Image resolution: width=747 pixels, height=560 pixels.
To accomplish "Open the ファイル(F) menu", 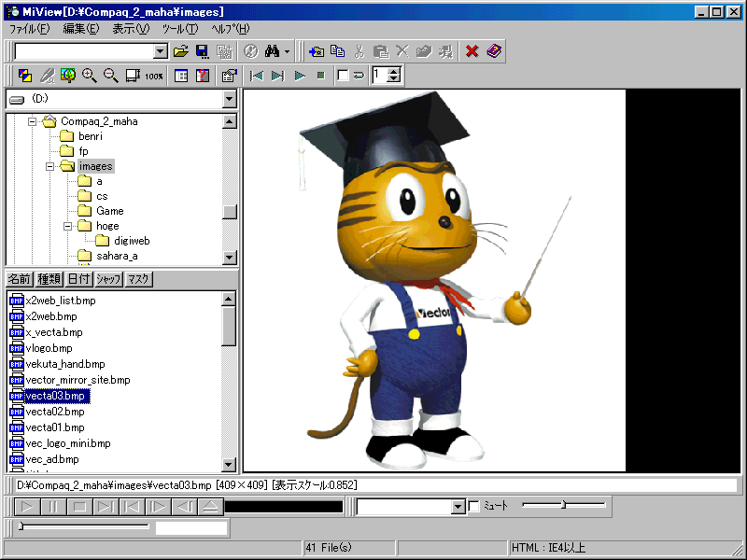I will [x=30, y=29].
